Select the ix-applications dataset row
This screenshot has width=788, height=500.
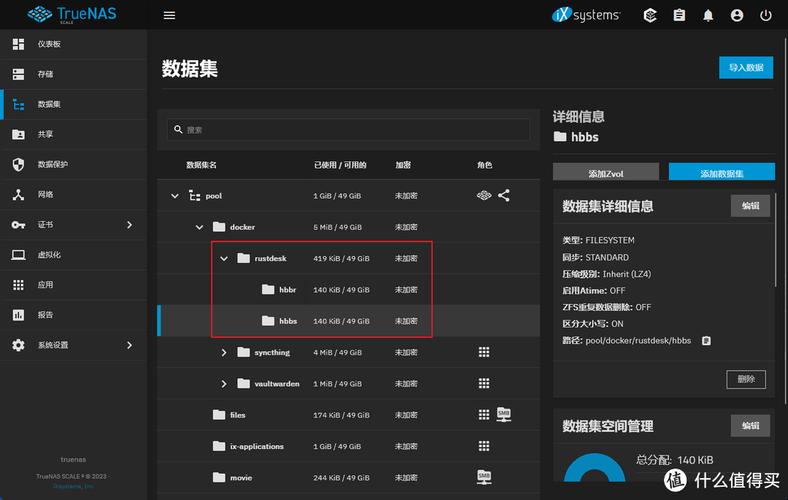pyautogui.click(x=349, y=446)
